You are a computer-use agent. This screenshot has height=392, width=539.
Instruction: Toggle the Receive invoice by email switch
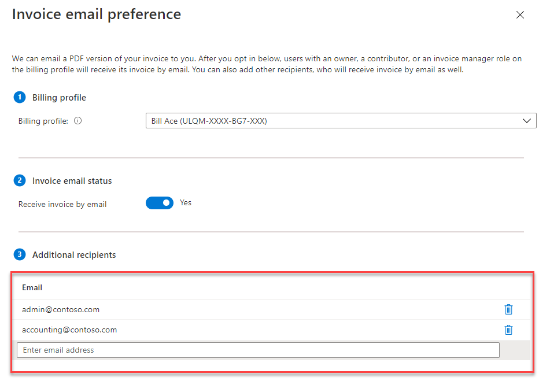[x=159, y=203]
